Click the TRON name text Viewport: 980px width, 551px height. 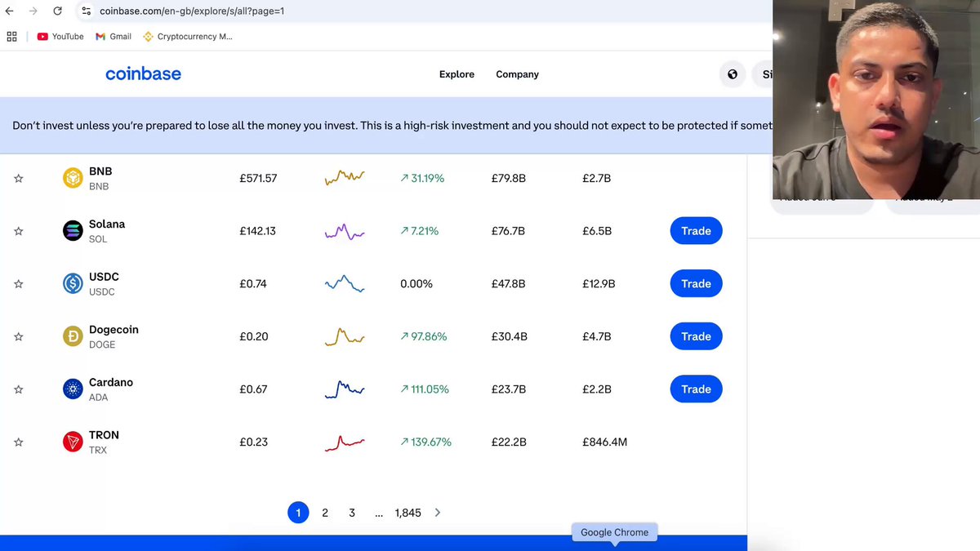tap(104, 435)
